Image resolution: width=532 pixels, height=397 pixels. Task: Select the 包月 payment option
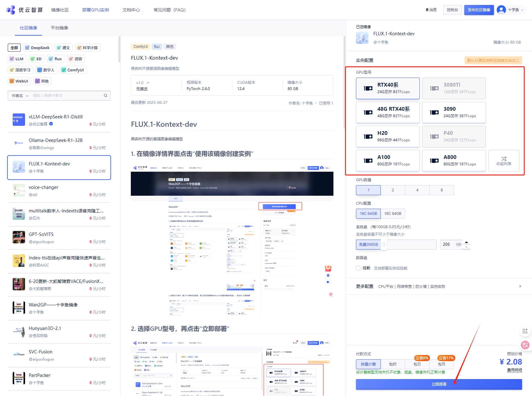tap(442, 364)
